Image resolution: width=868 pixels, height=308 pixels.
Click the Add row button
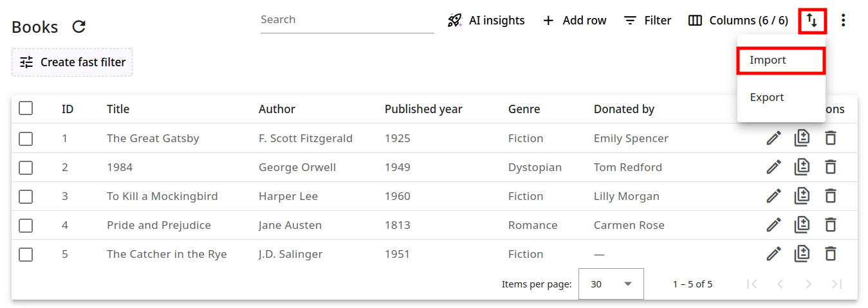(575, 21)
